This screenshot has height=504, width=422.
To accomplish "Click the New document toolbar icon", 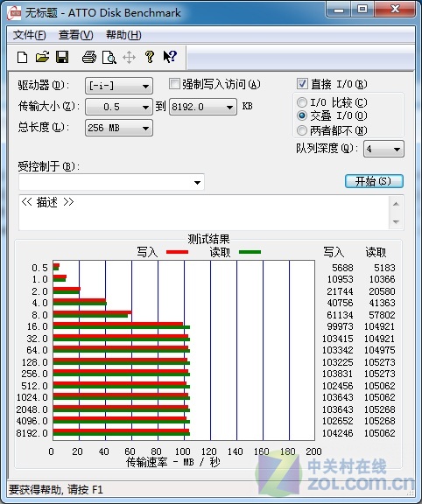I will point(22,58).
